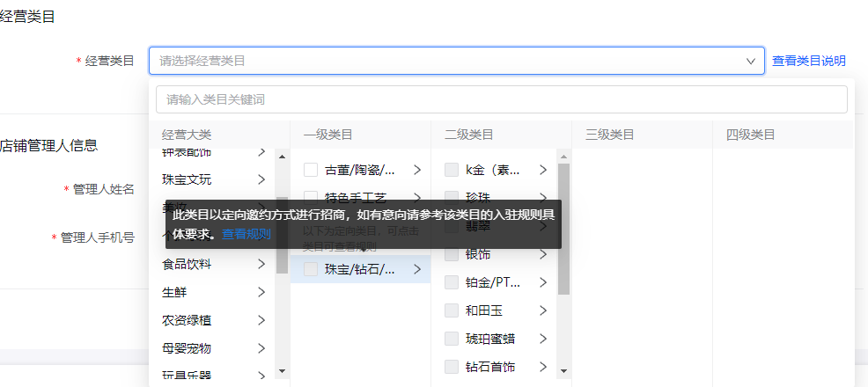Select the 母婴宠物 category
The image size is (868, 387).
[187, 348]
